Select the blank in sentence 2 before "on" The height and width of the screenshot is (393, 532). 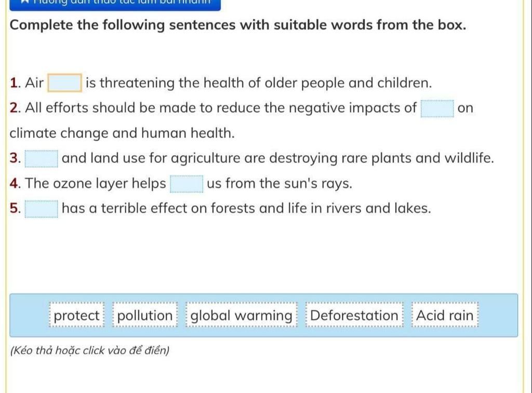coord(437,109)
